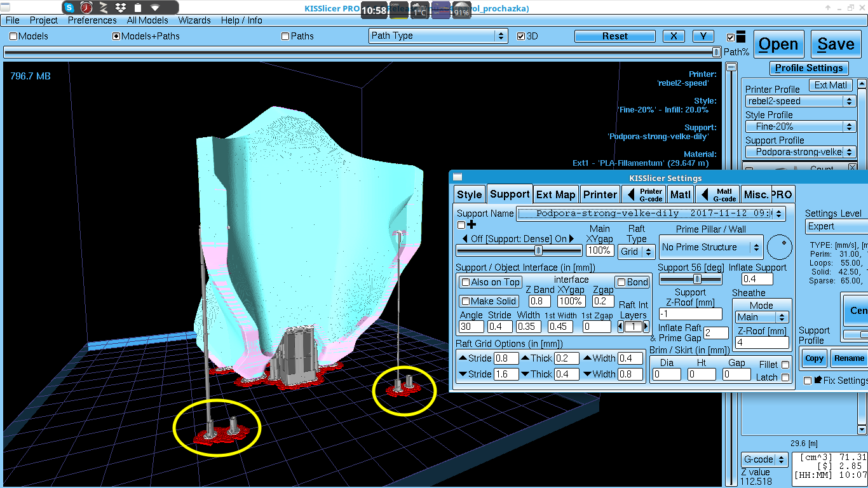Click the plus icon under Support Name
This screenshot has width=868, height=488.
click(x=471, y=224)
